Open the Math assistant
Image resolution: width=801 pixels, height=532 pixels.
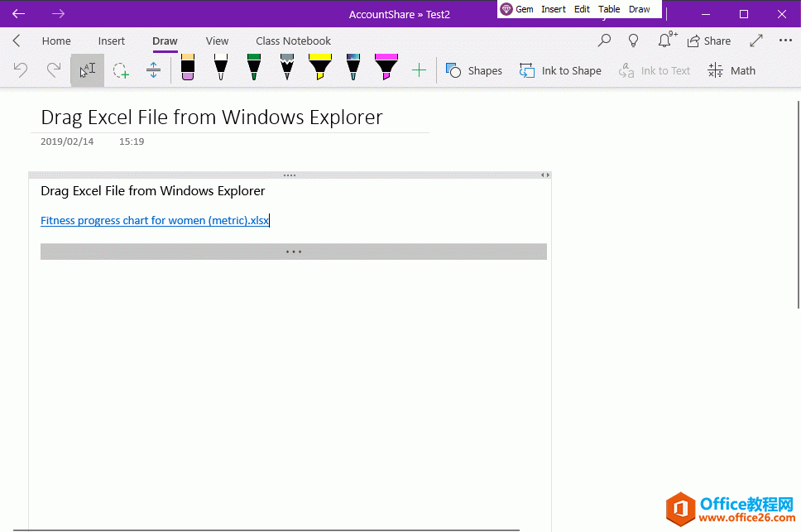pos(731,70)
